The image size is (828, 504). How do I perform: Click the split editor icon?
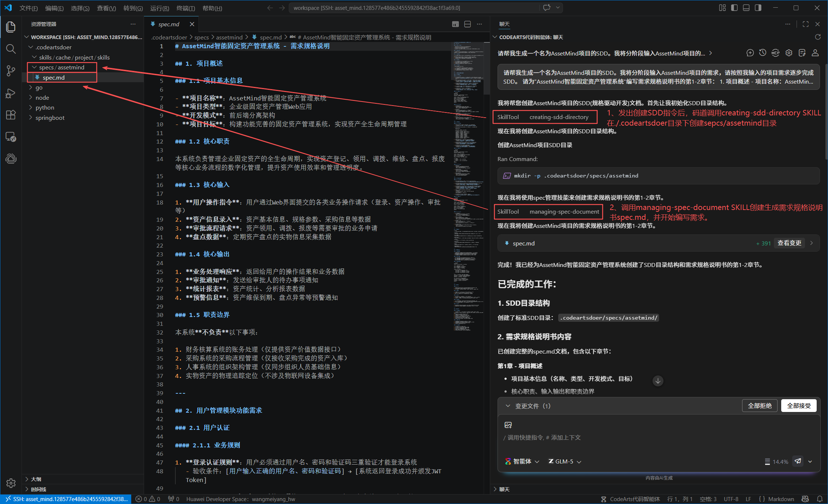(467, 24)
